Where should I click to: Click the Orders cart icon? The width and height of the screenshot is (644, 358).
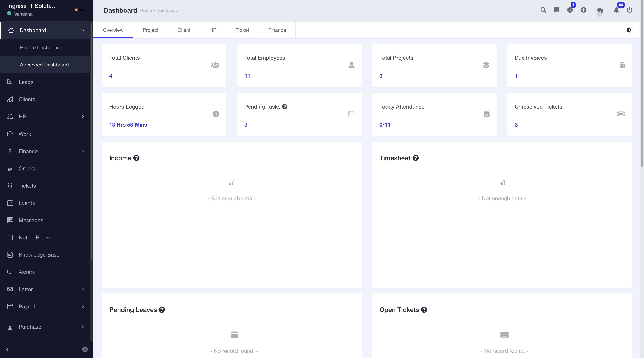[10, 169]
